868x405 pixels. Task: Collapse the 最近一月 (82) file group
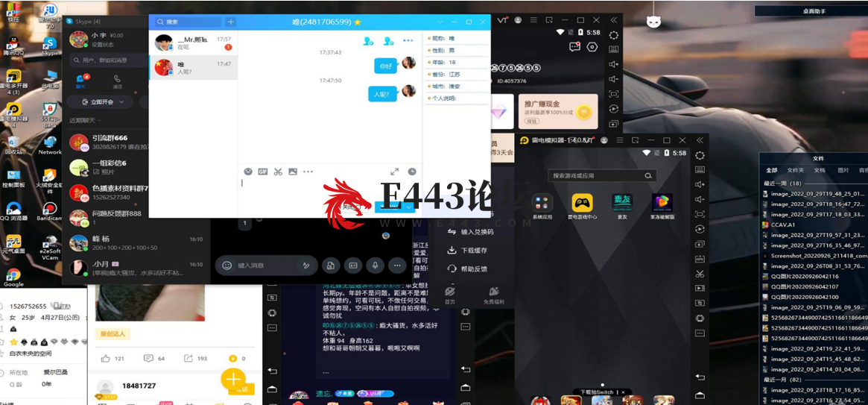tap(783, 380)
